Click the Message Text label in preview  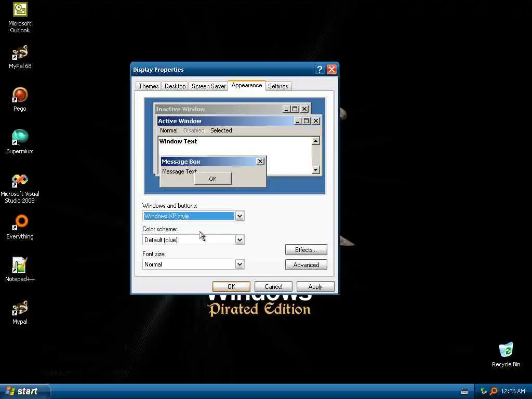pyautogui.click(x=179, y=171)
